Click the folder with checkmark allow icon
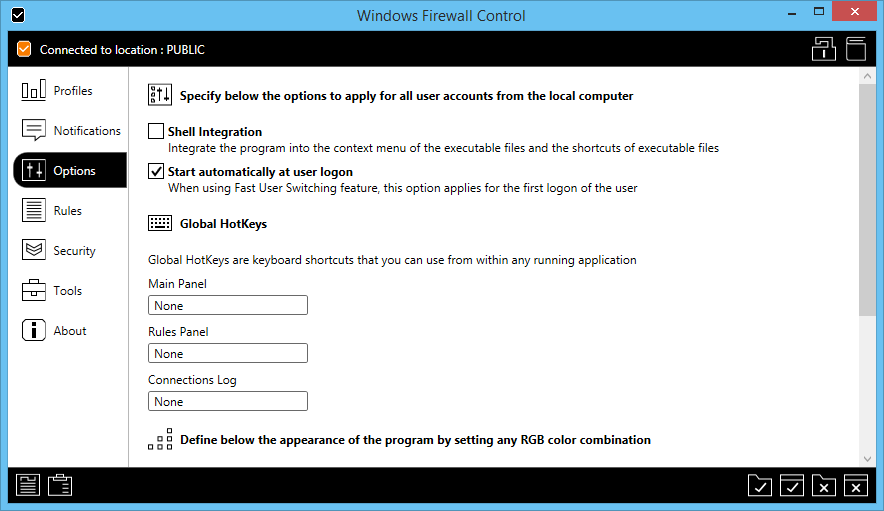This screenshot has height=511, width=884. tap(760, 485)
